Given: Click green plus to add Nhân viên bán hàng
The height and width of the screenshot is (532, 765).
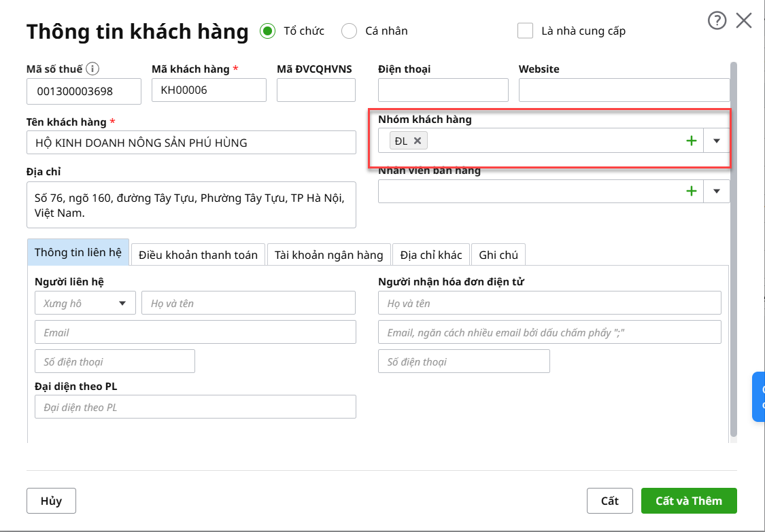Looking at the screenshot, I should click(x=691, y=191).
